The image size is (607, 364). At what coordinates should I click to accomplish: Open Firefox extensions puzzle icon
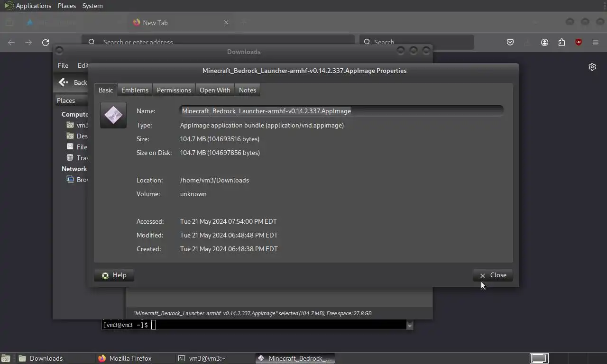(x=561, y=42)
